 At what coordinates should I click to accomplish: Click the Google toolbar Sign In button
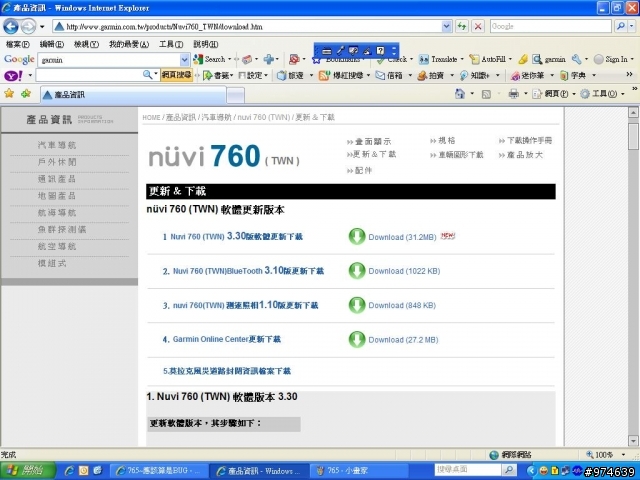click(x=611, y=60)
